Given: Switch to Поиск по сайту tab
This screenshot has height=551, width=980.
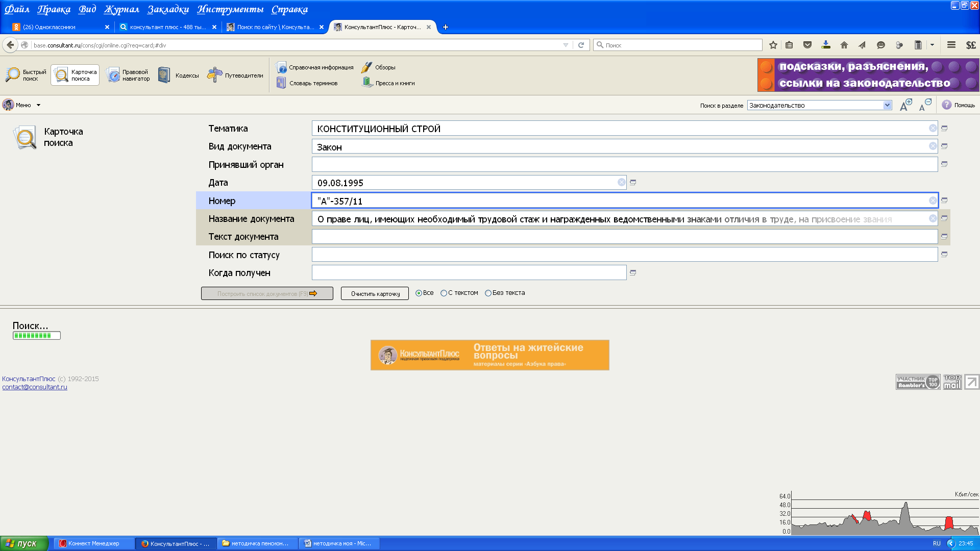Looking at the screenshot, I should pyautogui.click(x=275, y=27).
